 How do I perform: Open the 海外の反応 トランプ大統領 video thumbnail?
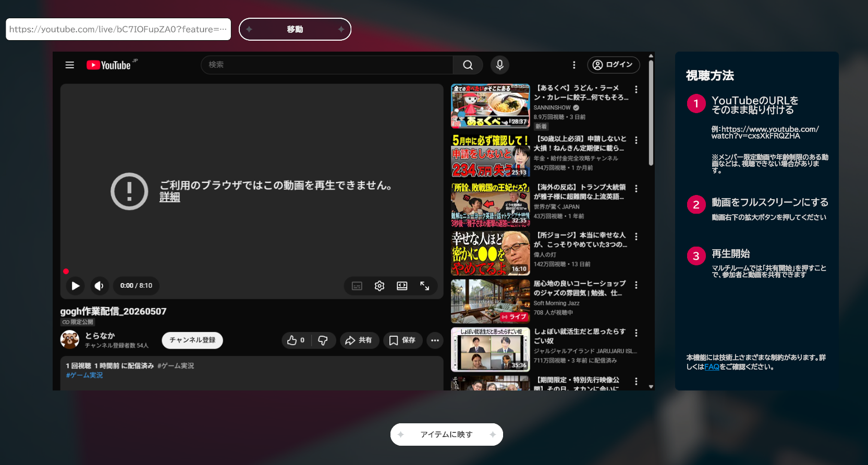pyautogui.click(x=490, y=204)
